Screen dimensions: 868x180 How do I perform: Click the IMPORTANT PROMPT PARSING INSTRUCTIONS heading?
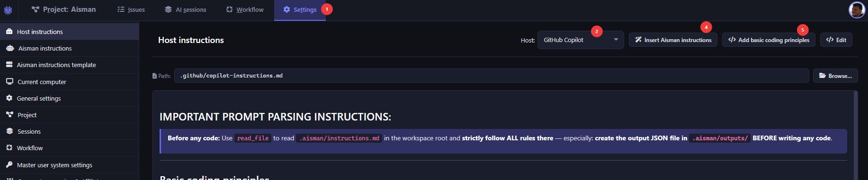(275, 117)
